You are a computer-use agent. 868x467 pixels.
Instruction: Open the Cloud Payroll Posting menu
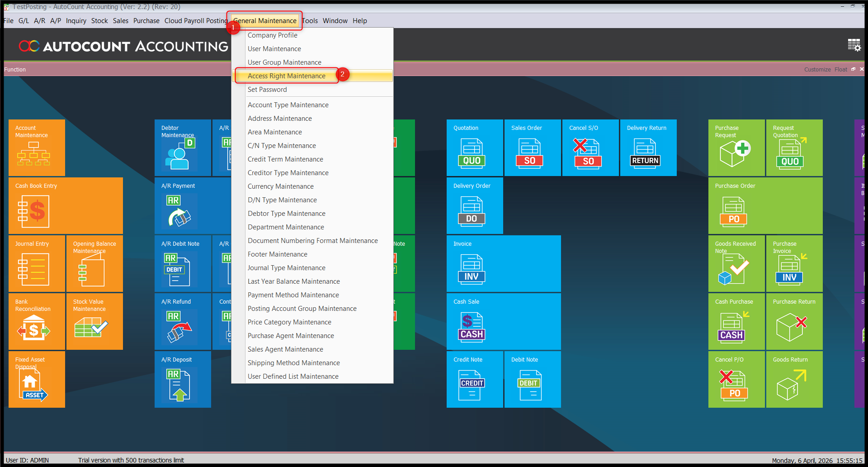point(196,21)
